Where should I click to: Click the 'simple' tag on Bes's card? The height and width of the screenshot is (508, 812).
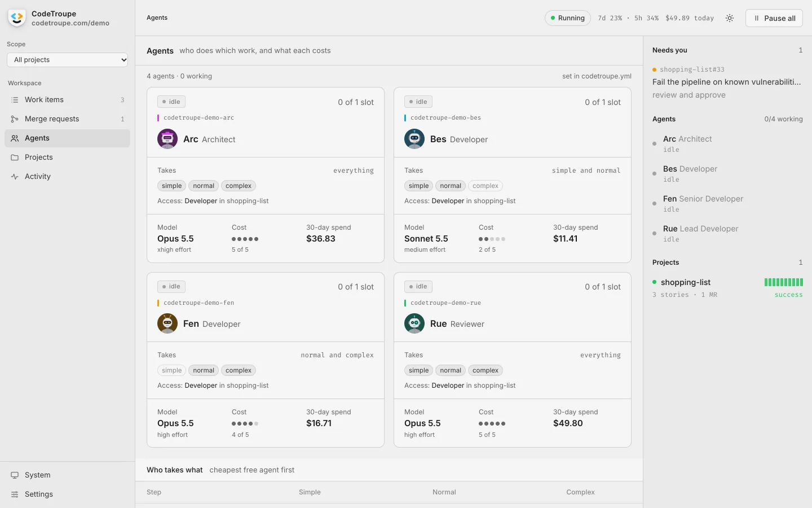(418, 186)
